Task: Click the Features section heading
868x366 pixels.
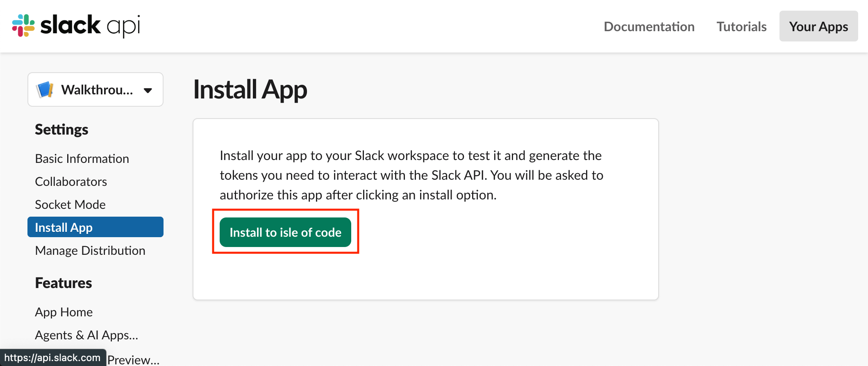Action: pos(64,283)
